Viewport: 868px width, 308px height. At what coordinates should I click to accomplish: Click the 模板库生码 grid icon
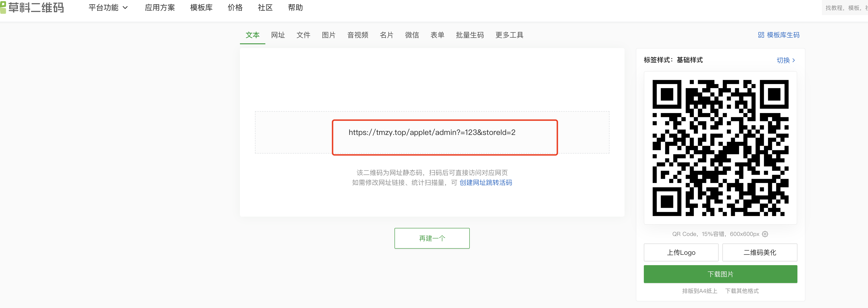click(761, 35)
